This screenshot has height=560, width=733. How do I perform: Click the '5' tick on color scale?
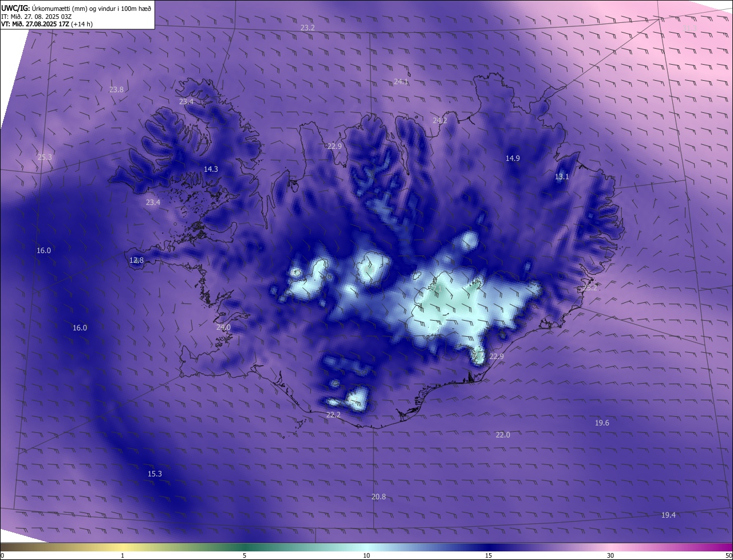coord(245,555)
